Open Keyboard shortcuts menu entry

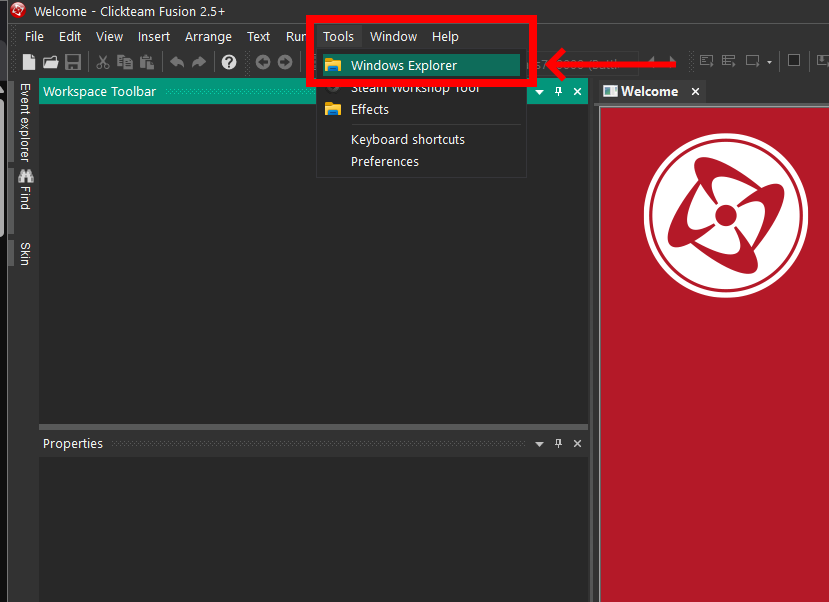pos(407,140)
